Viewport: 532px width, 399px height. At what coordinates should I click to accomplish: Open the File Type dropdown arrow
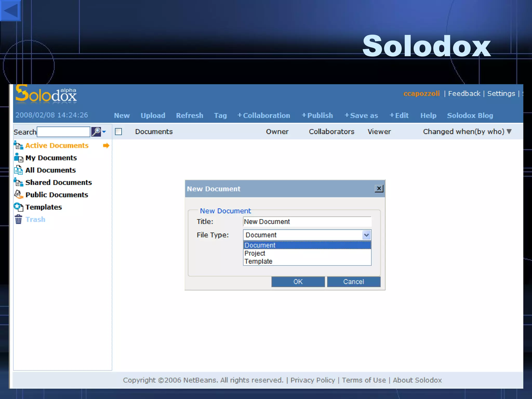(367, 235)
